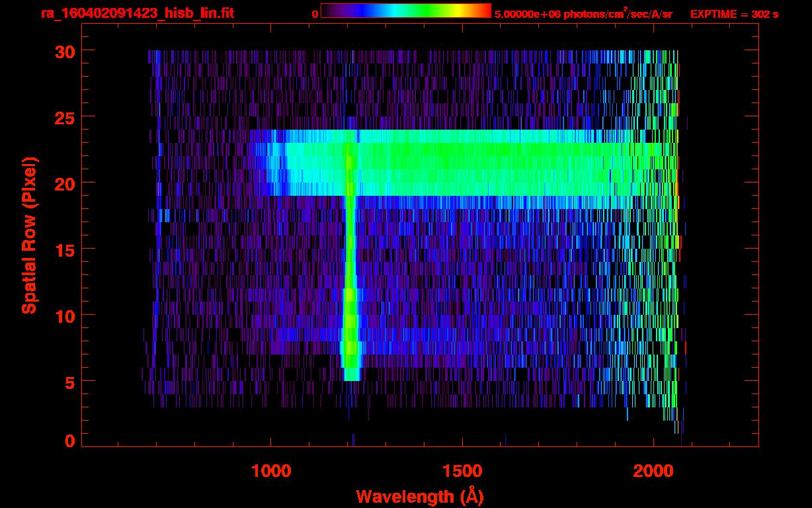Click the x-axis tick label 2000
This screenshot has height=508, width=812.
tap(653, 472)
